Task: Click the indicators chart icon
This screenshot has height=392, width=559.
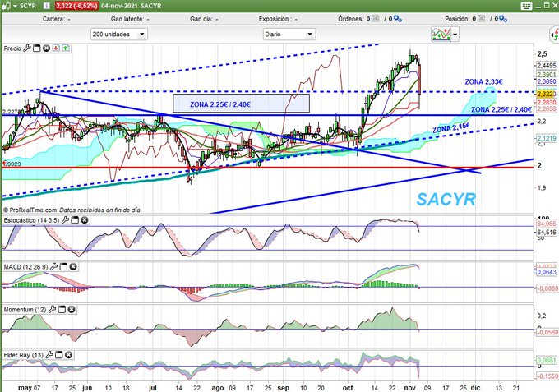Action: coord(441,35)
